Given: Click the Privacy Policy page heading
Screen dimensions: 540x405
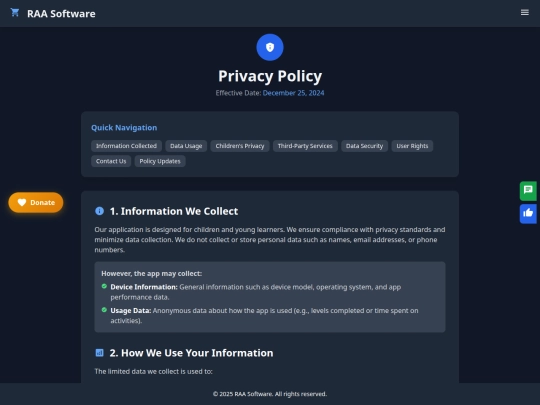Looking at the screenshot, I should [270, 76].
